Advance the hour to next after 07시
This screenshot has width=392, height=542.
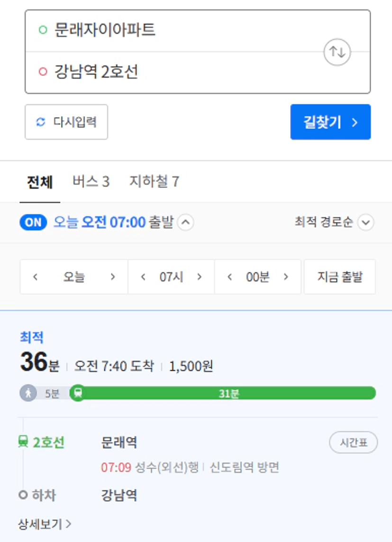pos(199,277)
